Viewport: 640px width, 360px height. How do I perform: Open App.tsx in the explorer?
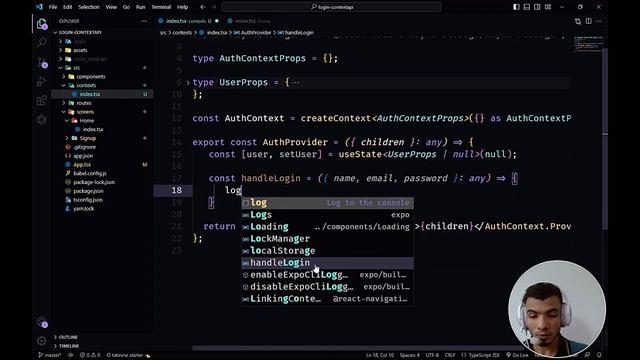pos(82,164)
